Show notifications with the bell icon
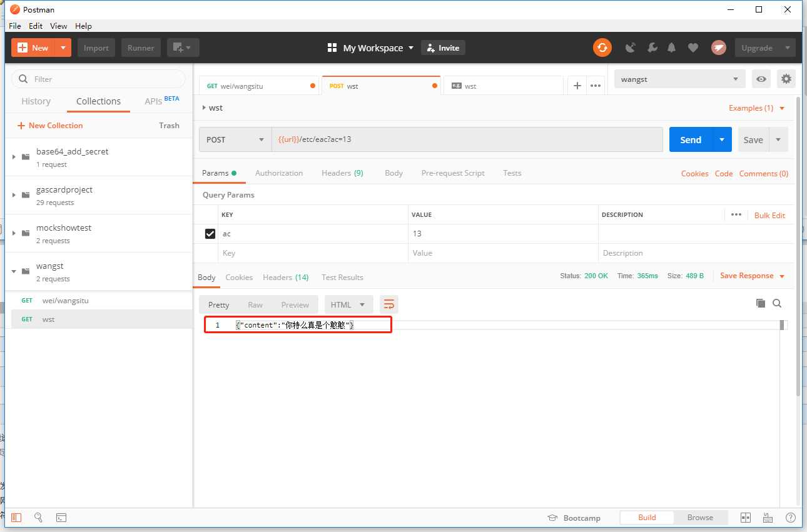This screenshot has width=807, height=532. (672, 48)
